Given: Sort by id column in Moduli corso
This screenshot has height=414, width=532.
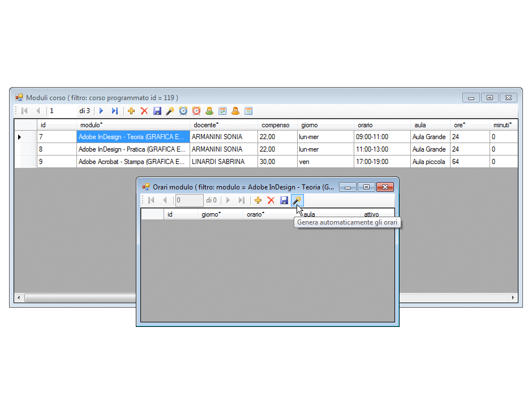Looking at the screenshot, I should point(57,125).
